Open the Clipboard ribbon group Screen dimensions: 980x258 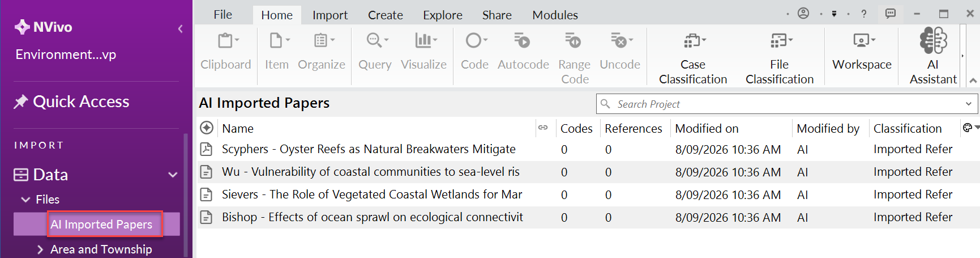coord(225,52)
